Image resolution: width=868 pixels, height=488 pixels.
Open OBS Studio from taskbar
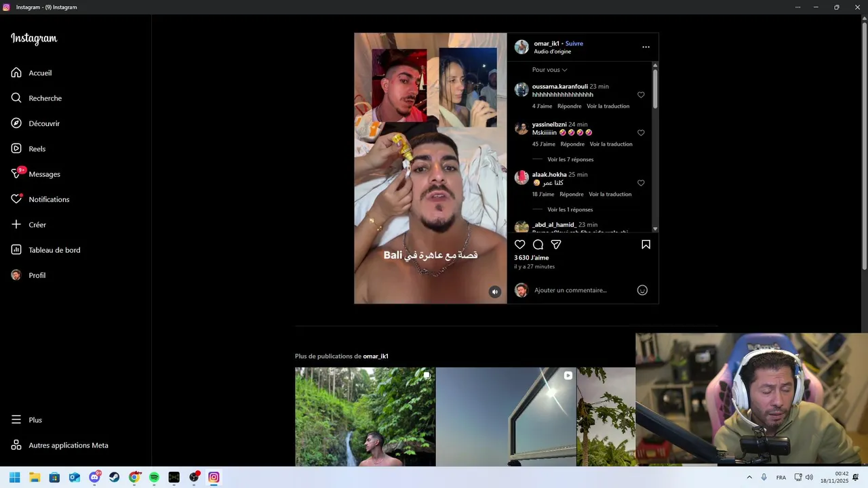[x=194, y=477]
